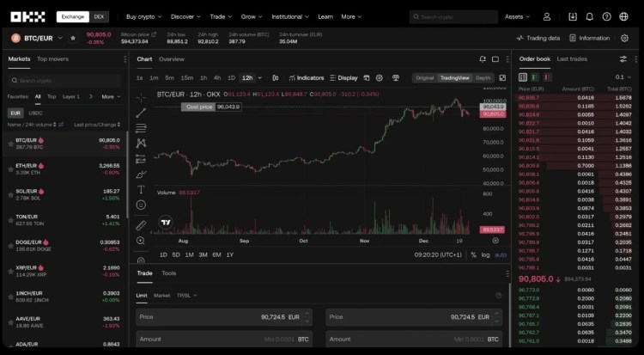Click the Indicators button
644x355 pixels.
[x=307, y=77]
